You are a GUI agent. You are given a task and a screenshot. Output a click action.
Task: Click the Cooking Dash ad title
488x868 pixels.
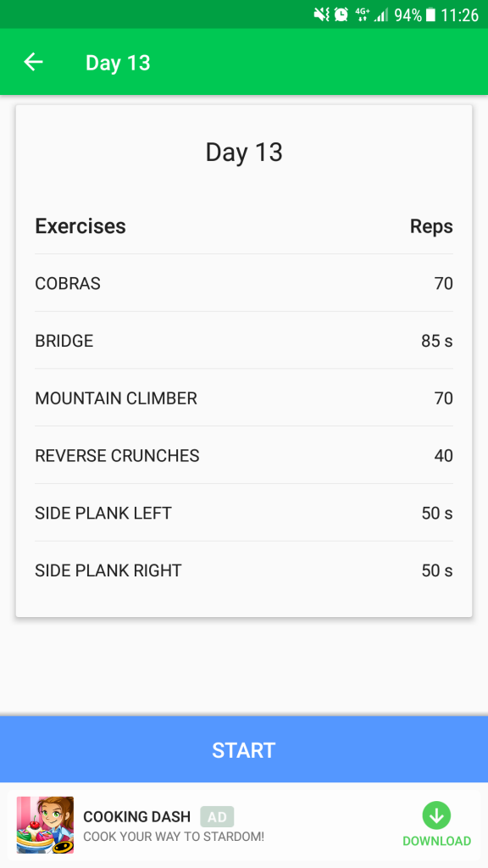click(x=136, y=816)
